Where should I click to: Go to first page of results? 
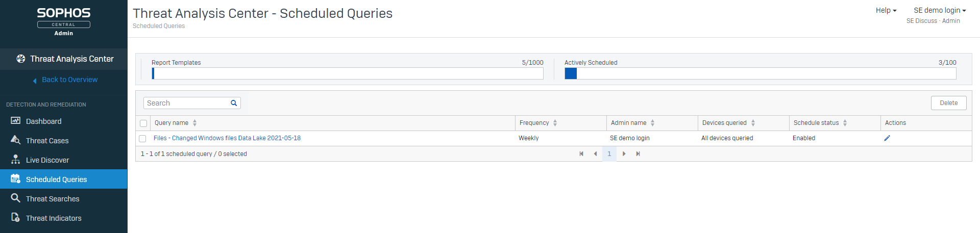pos(581,154)
